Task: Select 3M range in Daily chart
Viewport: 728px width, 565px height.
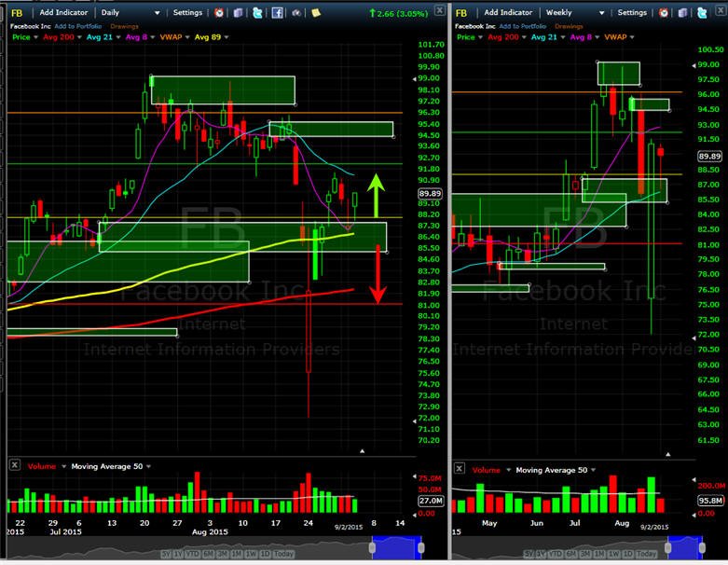Action: point(223,554)
